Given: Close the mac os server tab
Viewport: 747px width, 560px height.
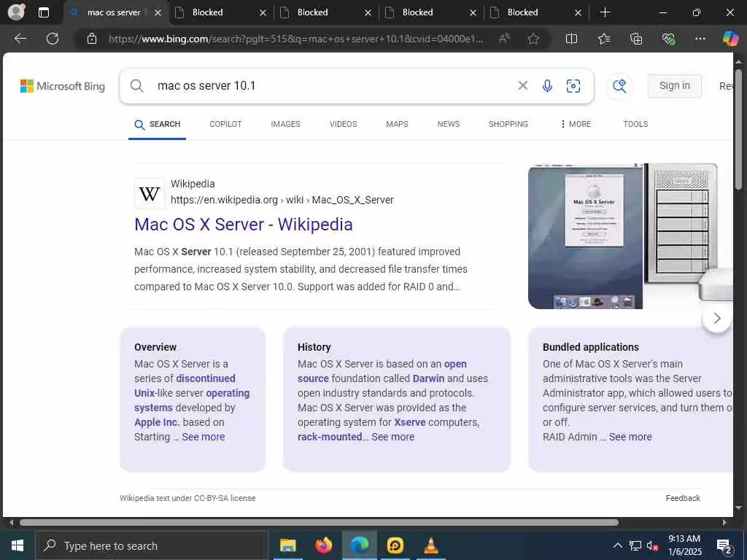Looking at the screenshot, I should coord(158,13).
